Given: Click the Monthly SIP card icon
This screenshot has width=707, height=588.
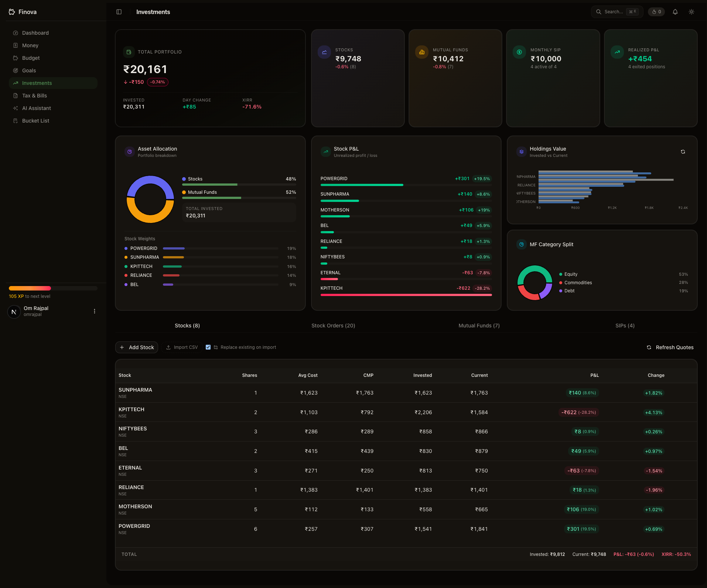Looking at the screenshot, I should 519,52.
